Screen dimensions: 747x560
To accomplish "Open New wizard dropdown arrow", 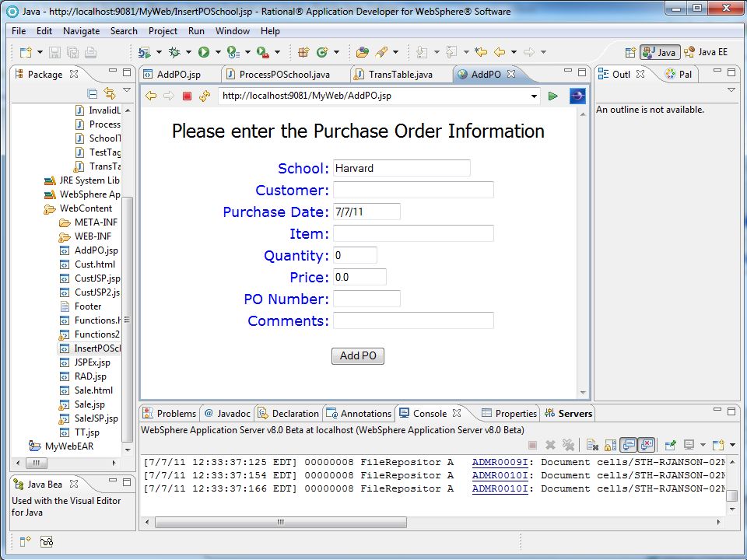I will [40, 52].
